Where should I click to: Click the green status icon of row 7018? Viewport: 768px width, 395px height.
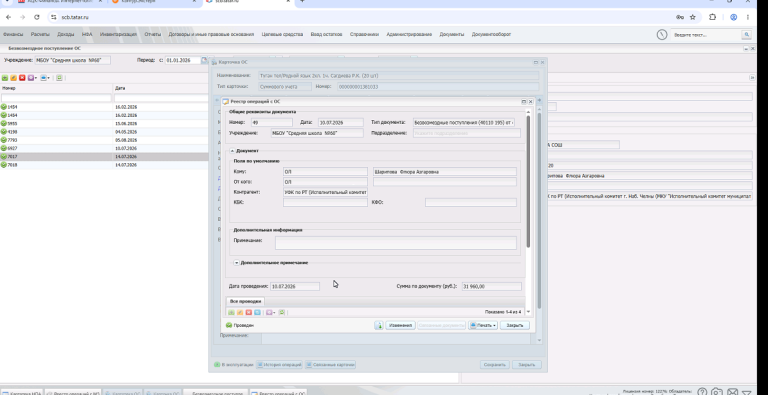pyautogui.click(x=3, y=165)
